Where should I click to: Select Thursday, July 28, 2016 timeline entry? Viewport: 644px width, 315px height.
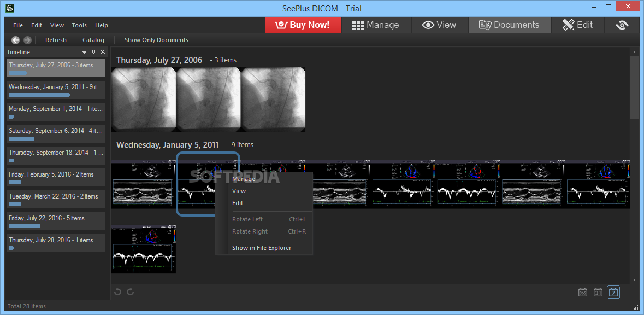56,243
